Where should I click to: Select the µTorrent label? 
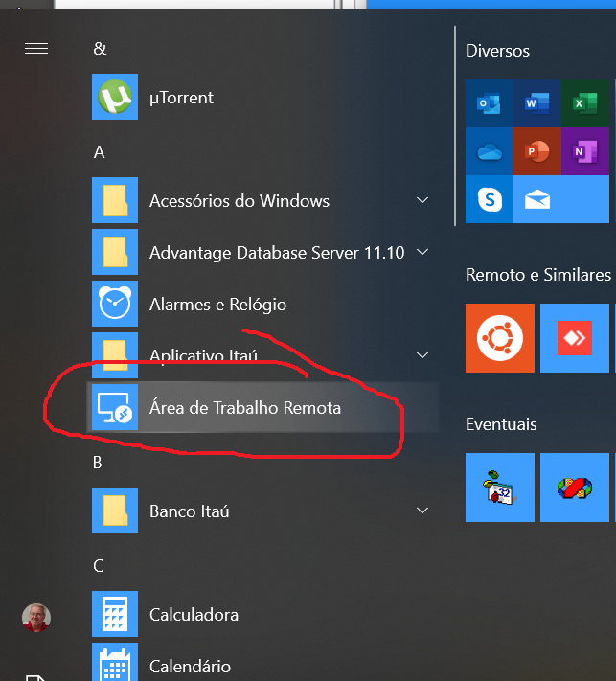182,98
